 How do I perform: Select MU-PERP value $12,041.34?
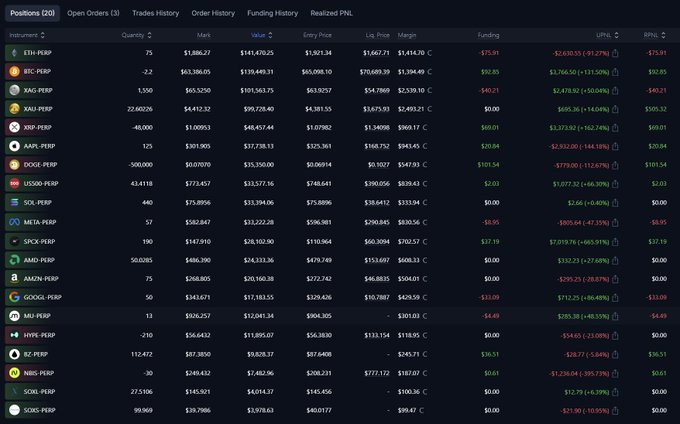click(258, 316)
